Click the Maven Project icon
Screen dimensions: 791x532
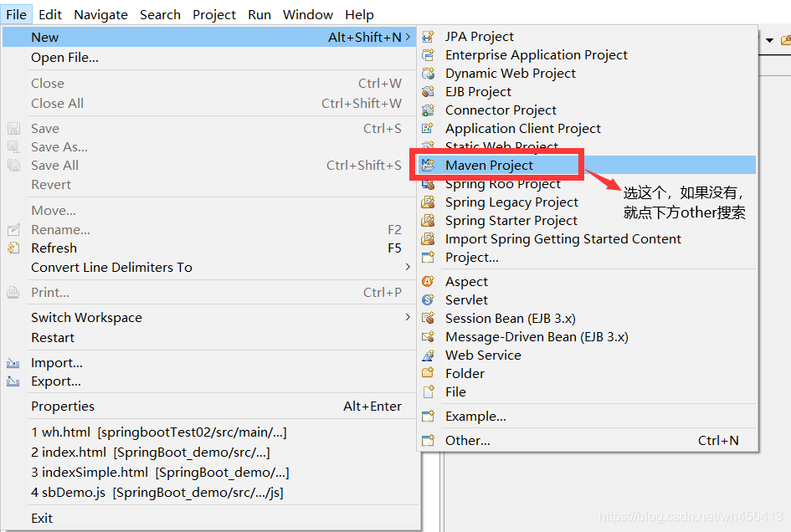click(428, 165)
